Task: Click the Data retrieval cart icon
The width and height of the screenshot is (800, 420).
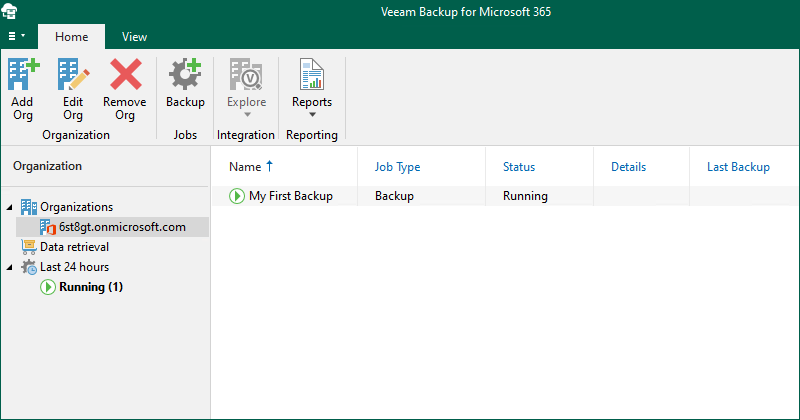Action: (29, 247)
